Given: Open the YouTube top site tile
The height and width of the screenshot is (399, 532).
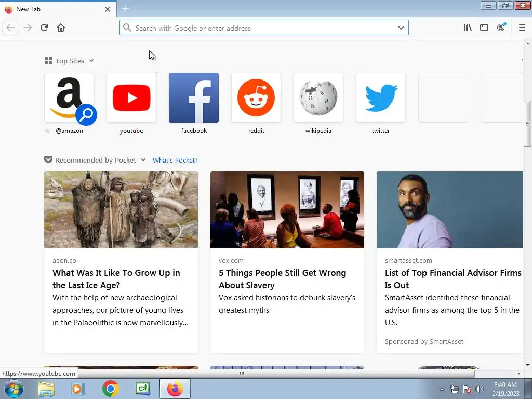Looking at the screenshot, I should click(131, 98).
